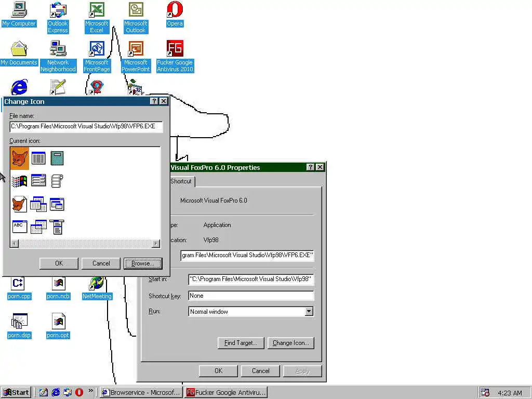
Task: Click icon list scrollbar left arrow
Action: (14, 243)
